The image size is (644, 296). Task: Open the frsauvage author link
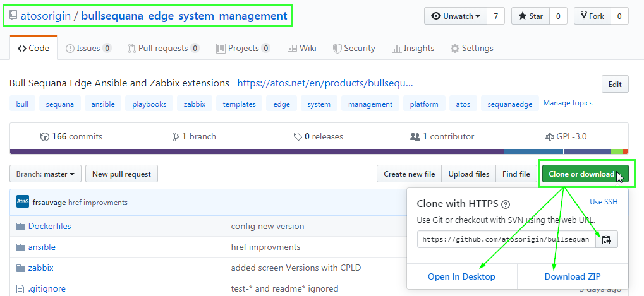pyautogui.click(x=49, y=203)
